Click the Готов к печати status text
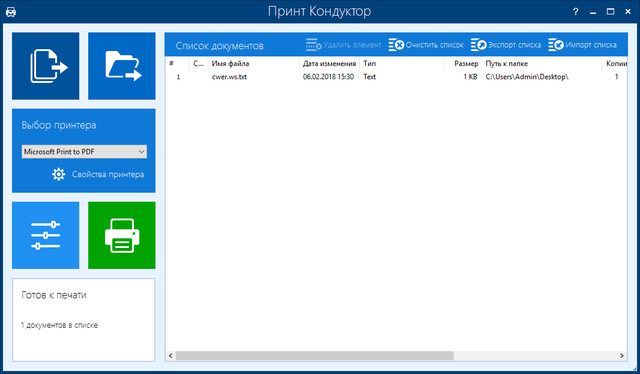The image size is (640, 374). [x=54, y=295]
